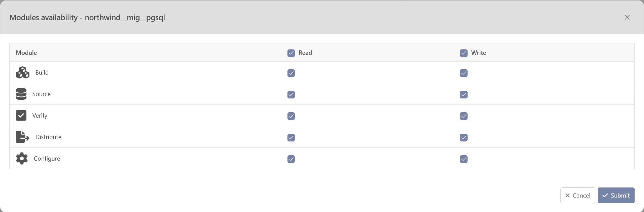Disable Read permission for Source

pos(291,95)
